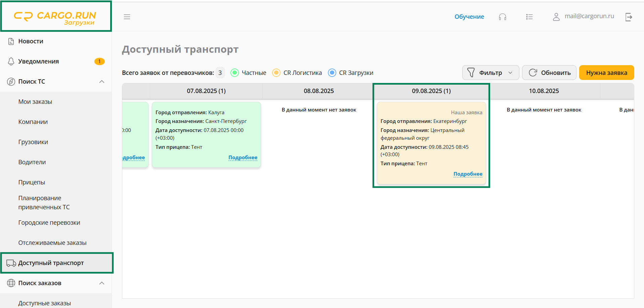Screen dimensions: 644x308
Task: Select the 08.08.2025 date column header
Action: pyautogui.click(x=318, y=91)
